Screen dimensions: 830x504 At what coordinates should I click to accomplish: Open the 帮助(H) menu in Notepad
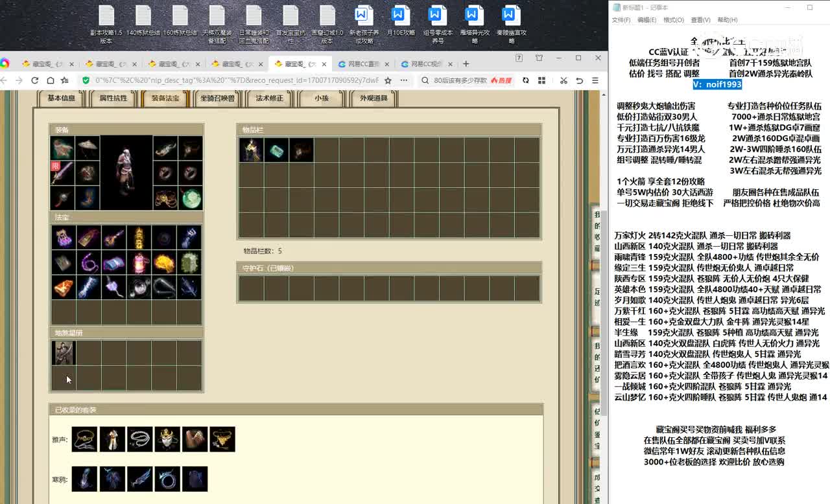pos(728,20)
